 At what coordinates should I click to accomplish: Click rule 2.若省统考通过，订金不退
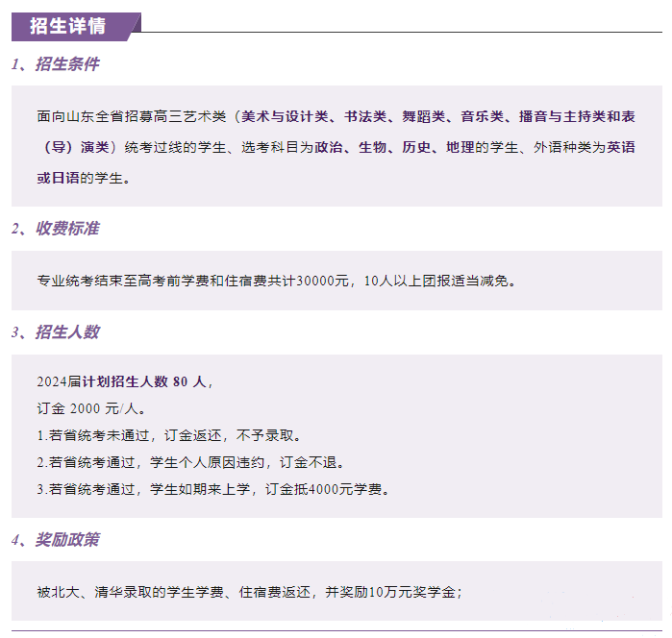point(191,463)
